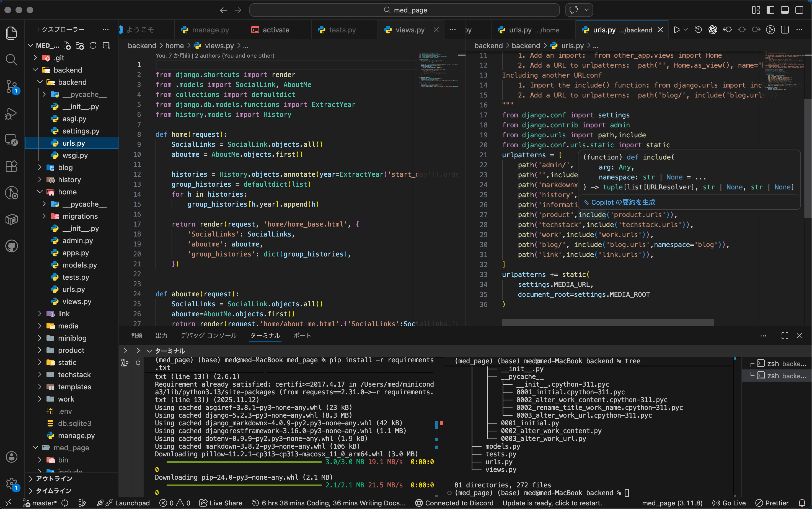Screen dimensions: 812x509
Task: Open the Search view in activity bar
Action: (x=11, y=60)
